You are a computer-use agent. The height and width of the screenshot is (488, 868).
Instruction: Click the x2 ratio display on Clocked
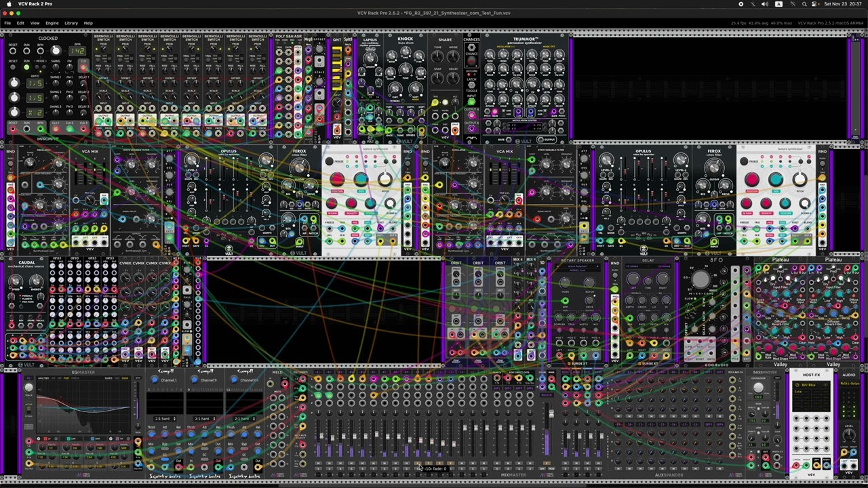(35, 113)
